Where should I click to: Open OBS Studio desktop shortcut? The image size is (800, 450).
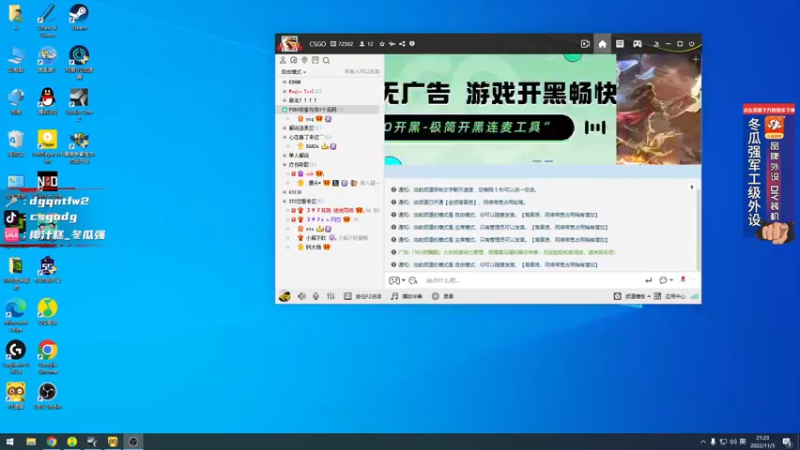[x=47, y=396]
